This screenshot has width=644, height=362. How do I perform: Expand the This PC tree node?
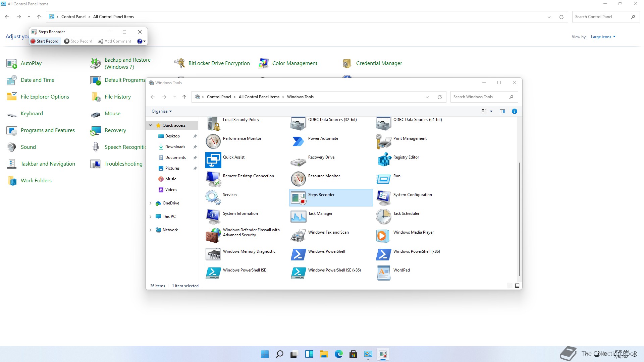151,217
